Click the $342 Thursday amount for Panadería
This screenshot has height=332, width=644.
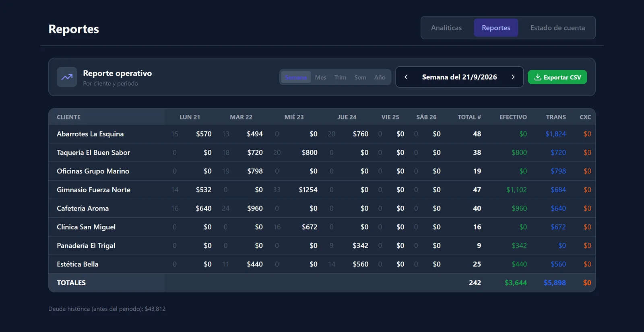click(360, 245)
